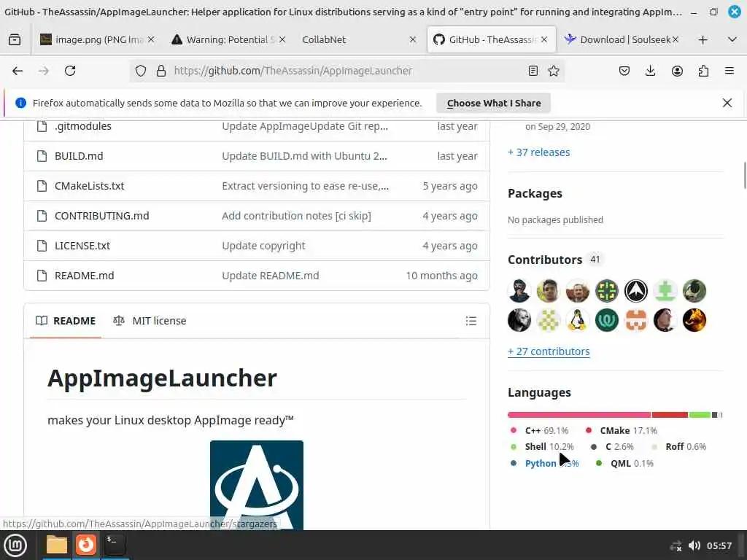Select the README tab

tap(66, 321)
